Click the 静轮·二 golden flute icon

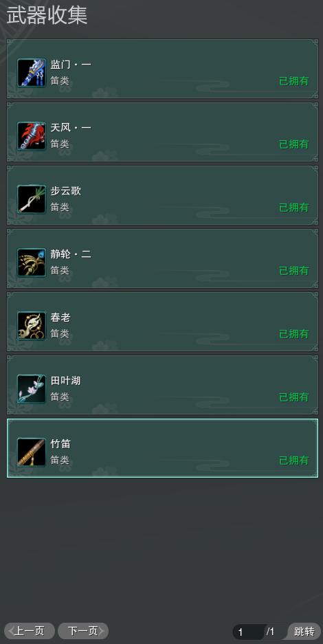32,263
